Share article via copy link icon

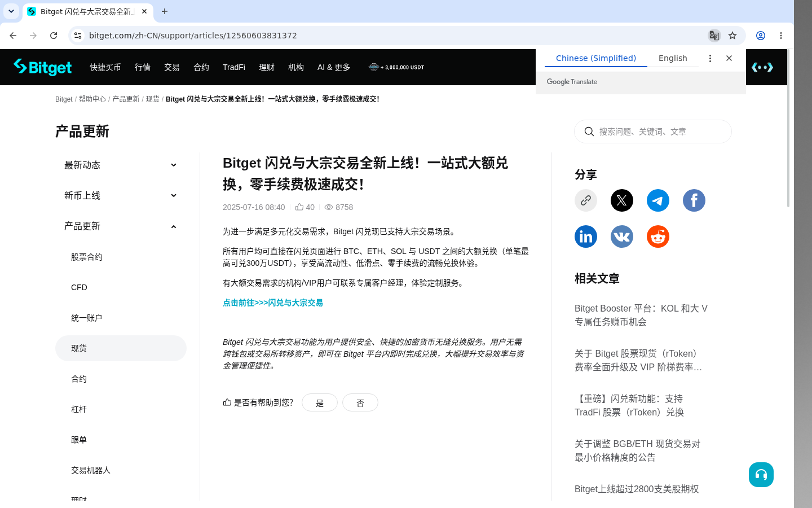click(586, 200)
